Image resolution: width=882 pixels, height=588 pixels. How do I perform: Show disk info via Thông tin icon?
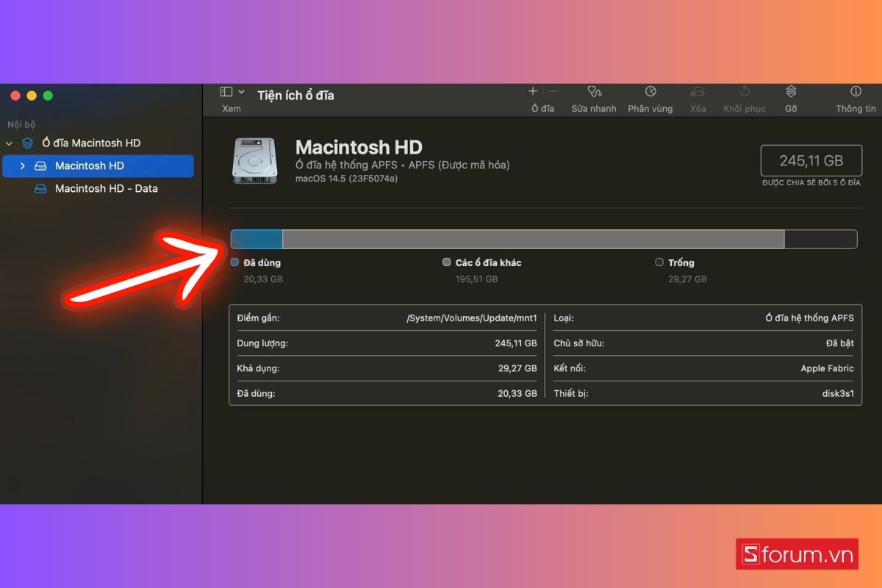click(x=856, y=92)
